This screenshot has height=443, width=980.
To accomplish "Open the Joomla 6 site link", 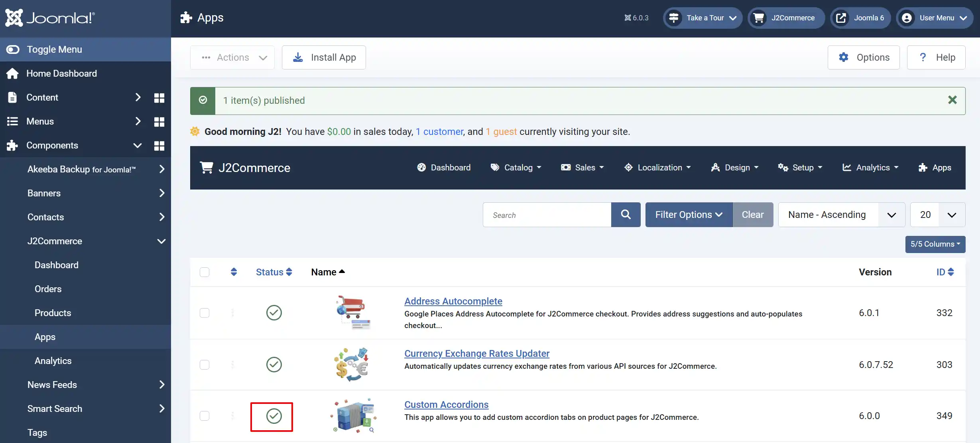I will click(x=860, y=18).
